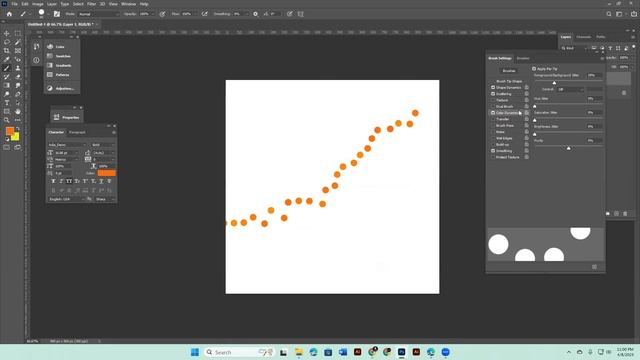Open File Explorer from taskbar
The width and height of the screenshot is (640, 360).
[x=299, y=352]
